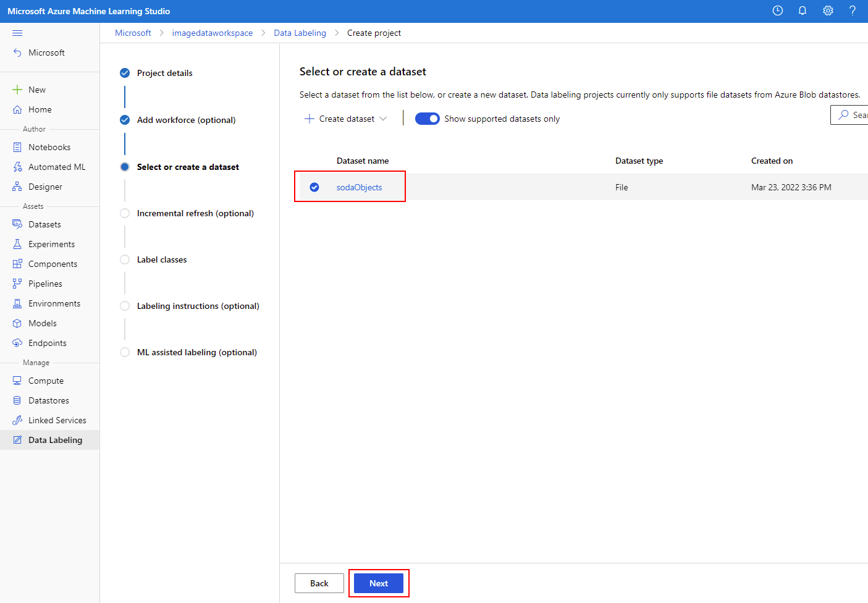Click the Select or create dataset step circle
The image size is (868, 603).
[x=125, y=167]
